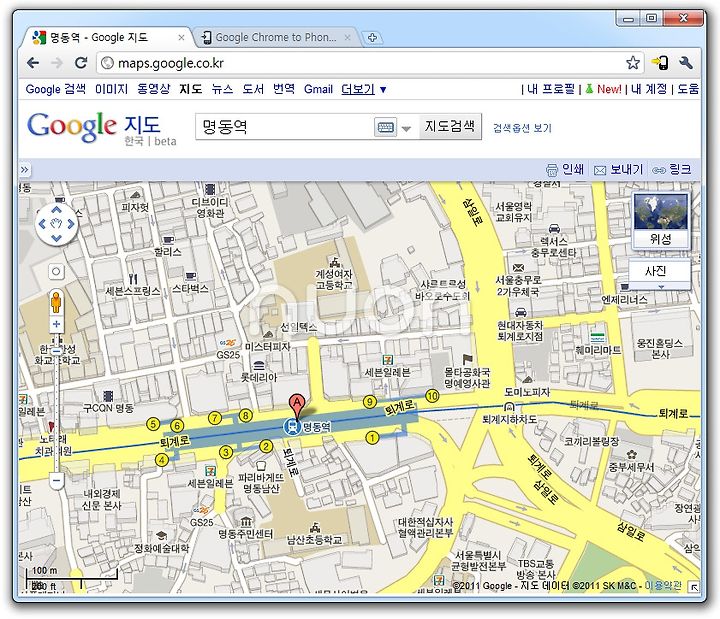The width and height of the screenshot is (720, 619).
Task: Click exit number 1 marker
Action: (372, 438)
